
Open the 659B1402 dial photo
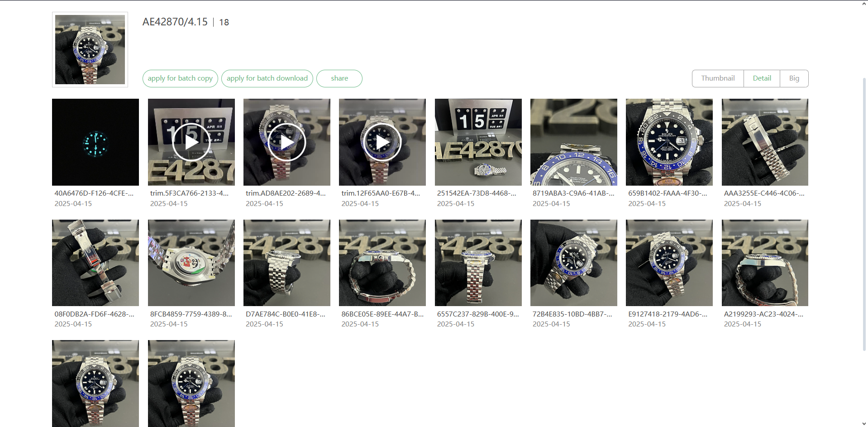point(669,142)
